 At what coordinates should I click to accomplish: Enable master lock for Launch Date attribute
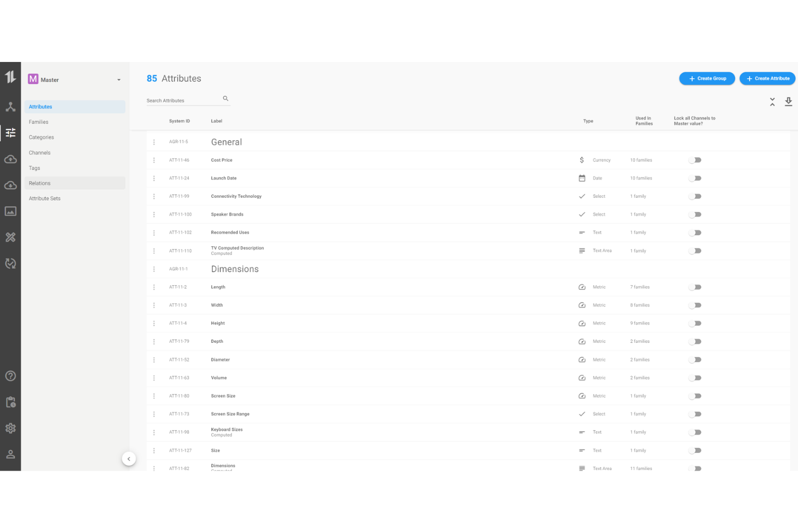click(x=694, y=178)
